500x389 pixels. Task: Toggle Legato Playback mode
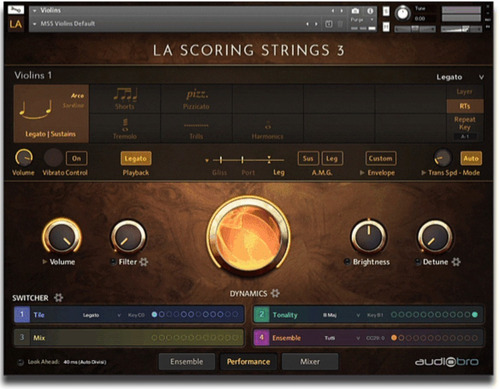(x=136, y=158)
